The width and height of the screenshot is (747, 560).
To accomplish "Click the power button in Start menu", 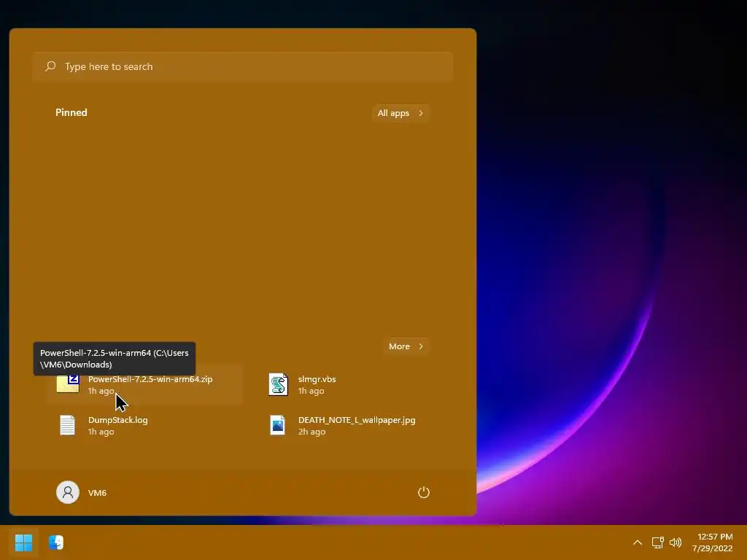I will (424, 492).
